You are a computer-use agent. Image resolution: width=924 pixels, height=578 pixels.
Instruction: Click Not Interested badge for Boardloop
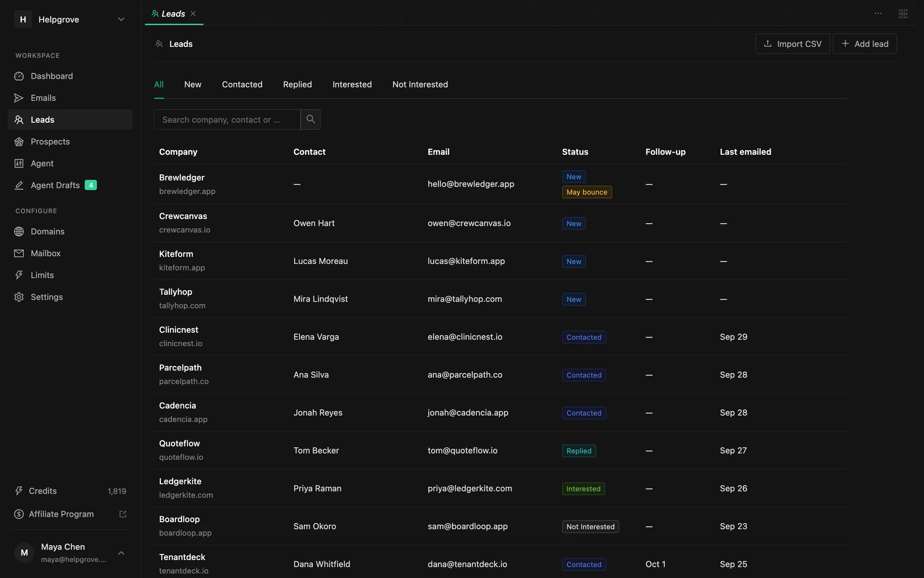click(x=590, y=527)
